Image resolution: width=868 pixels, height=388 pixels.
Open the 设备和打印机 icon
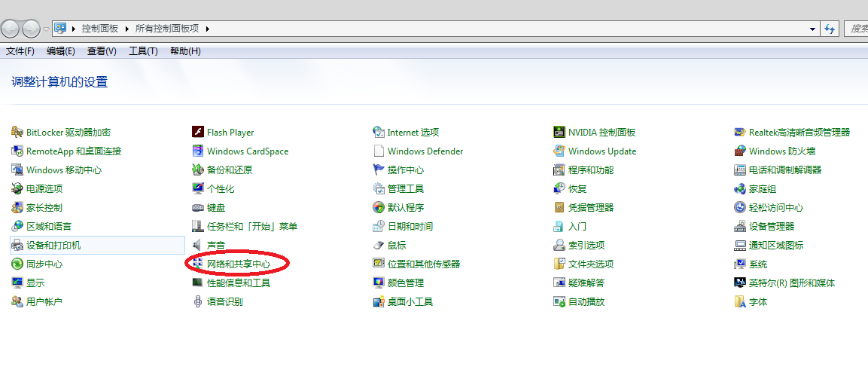click(17, 245)
